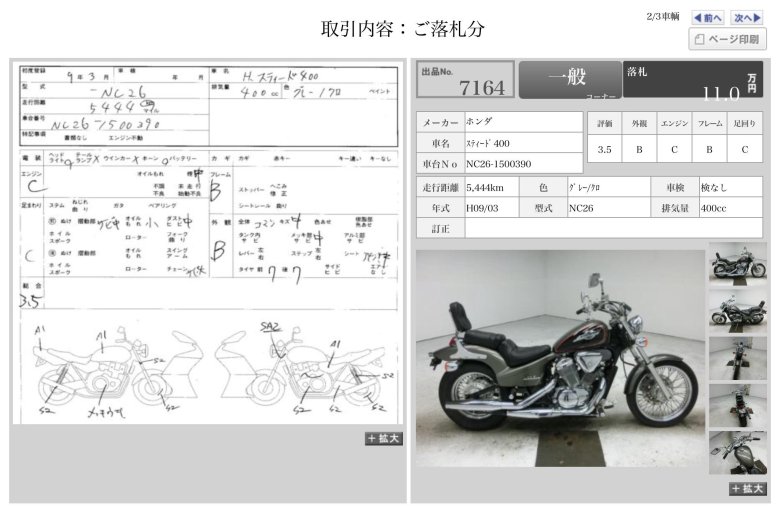
Task: Open first thumbnail showing right-side bike view
Action: point(738,262)
